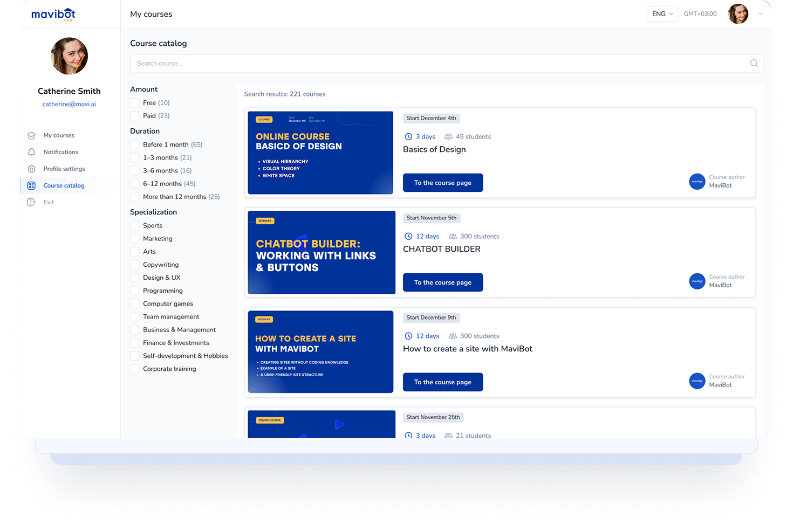Check the 3–6 months duration filter

point(135,171)
